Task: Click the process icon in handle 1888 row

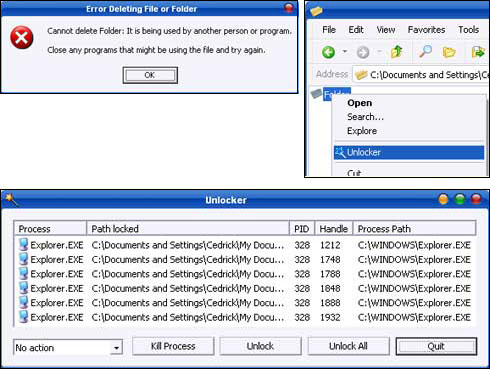Action: pos(23,302)
